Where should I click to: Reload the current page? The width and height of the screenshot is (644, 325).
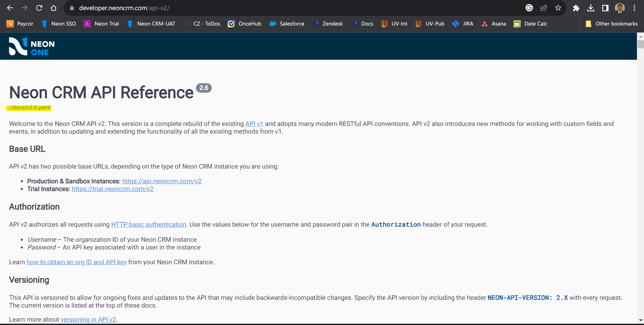39,8
